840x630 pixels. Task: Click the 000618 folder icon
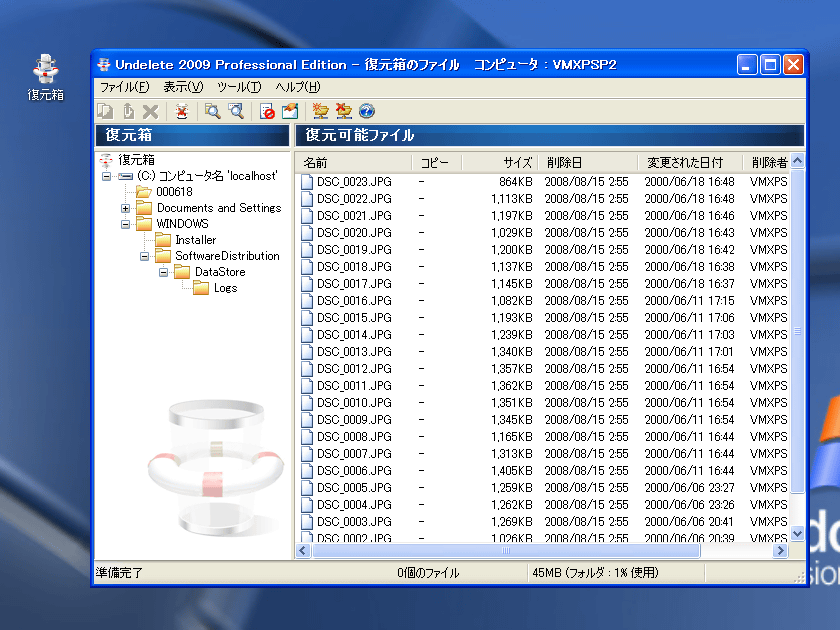(x=144, y=192)
